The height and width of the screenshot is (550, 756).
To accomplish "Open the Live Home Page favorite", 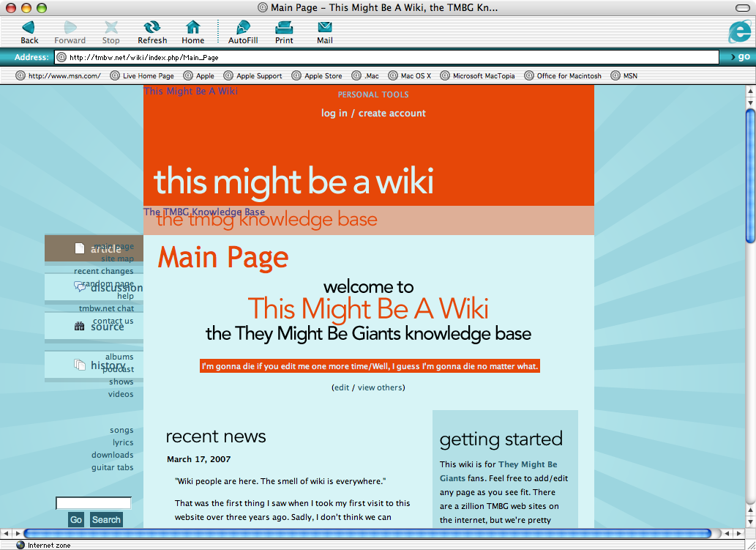I will click(x=142, y=75).
